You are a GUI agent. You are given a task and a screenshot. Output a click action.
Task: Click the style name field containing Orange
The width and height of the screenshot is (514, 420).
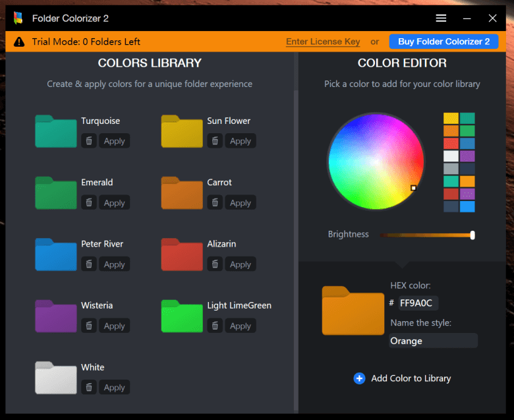pos(433,341)
